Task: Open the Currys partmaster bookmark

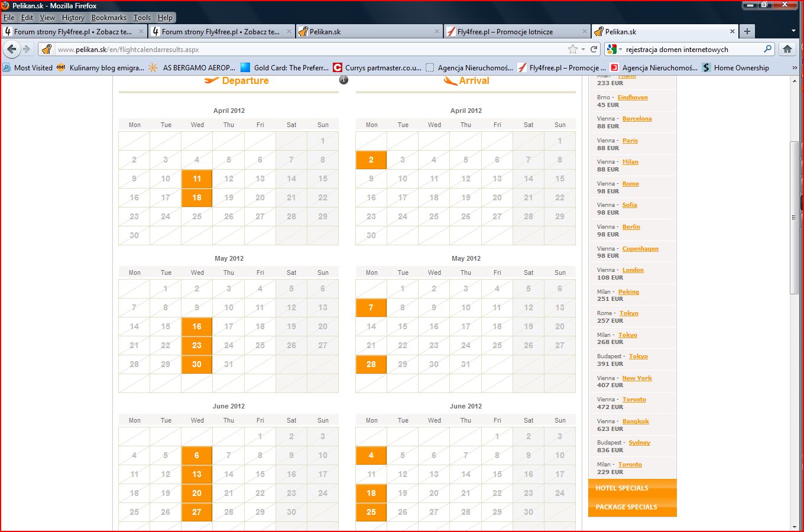Action: (377, 67)
